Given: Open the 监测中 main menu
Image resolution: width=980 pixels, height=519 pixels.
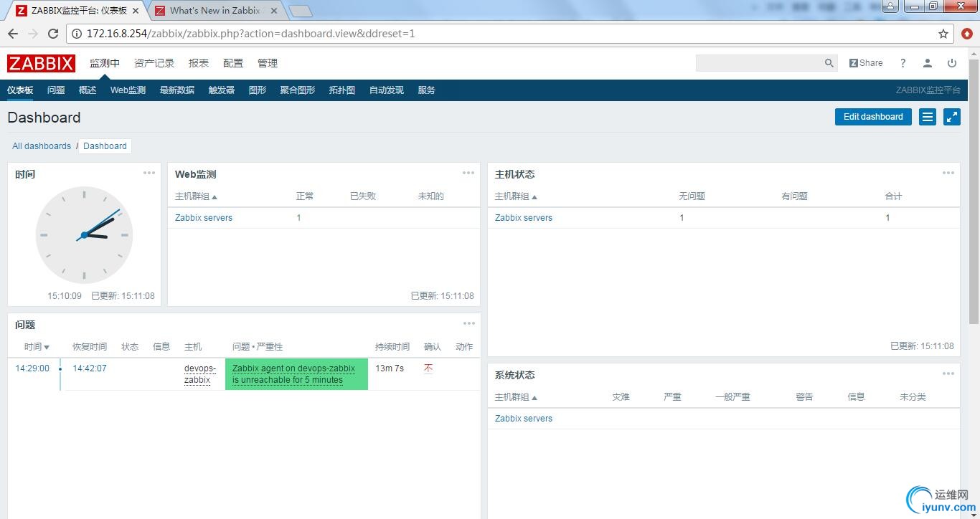Looking at the screenshot, I should tap(105, 63).
